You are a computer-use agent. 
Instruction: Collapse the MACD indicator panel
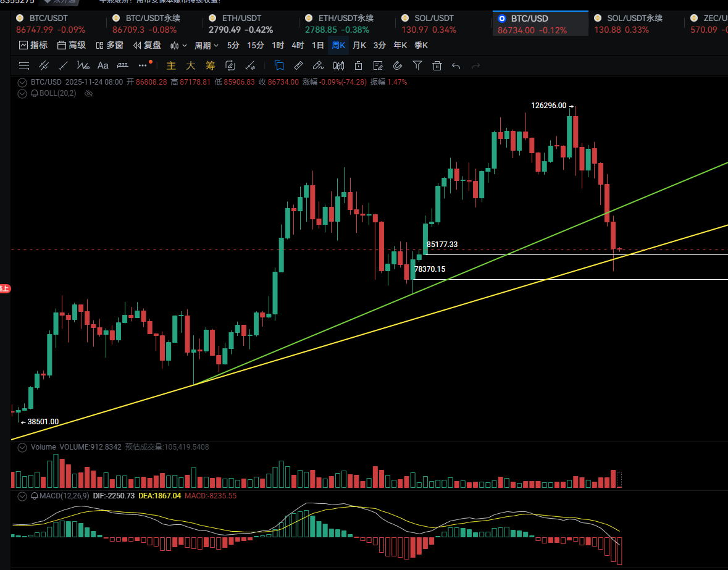(23, 496)
